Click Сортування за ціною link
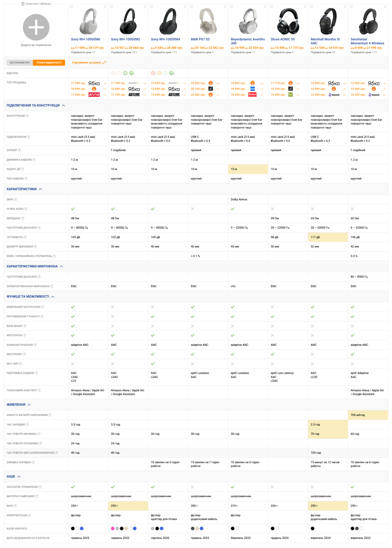This screenshot has width=392, height=548. point(86,63)
